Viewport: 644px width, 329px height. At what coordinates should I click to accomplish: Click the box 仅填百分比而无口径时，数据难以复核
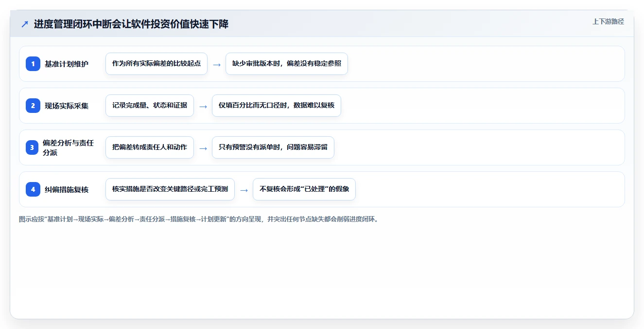[x=277, y=106]
